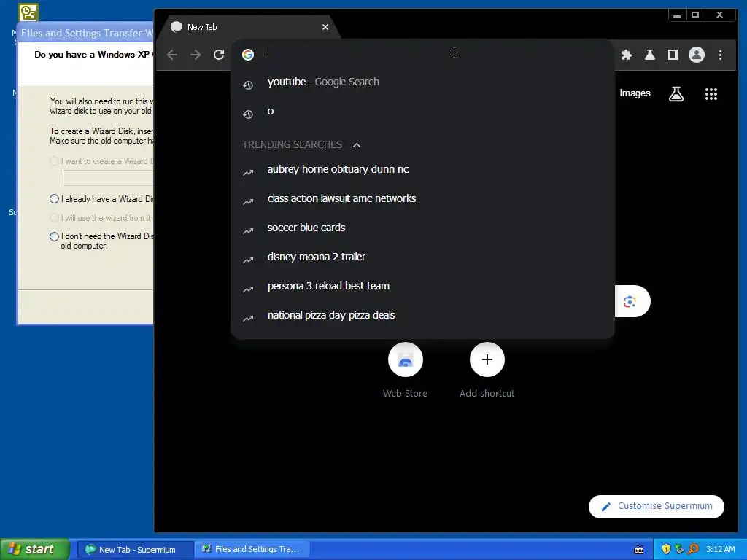Viewport: 747px width, 560px height.
Task: Click the on-screen keyboard tray icon
Action: (639, 550)
